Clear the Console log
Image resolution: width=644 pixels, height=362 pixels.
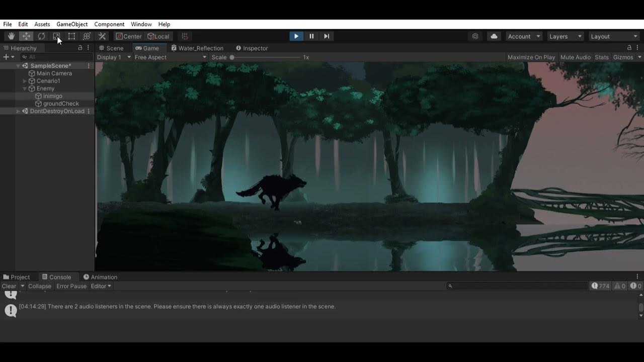9,286
